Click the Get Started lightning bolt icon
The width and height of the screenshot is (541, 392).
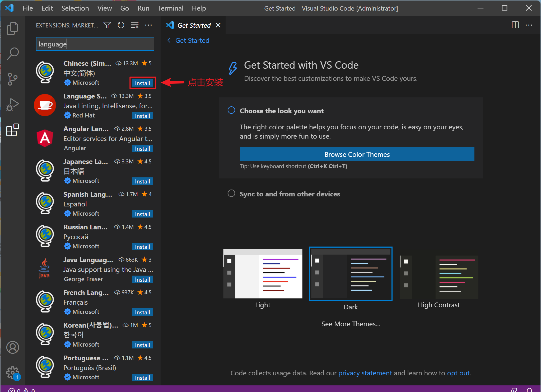[x=233, y=68]
